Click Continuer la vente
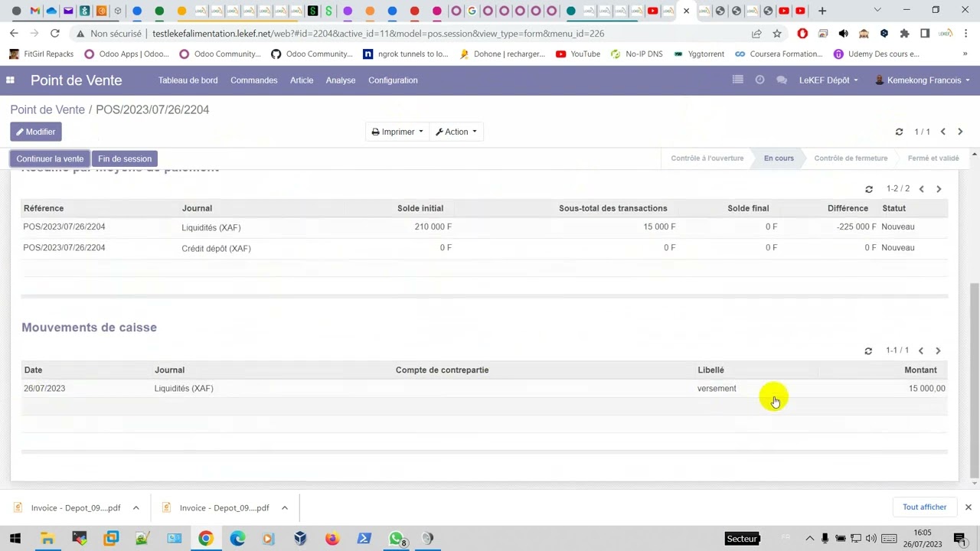Image resolution: width=980 pixels, height=551 pixels. tap(50, 159)
